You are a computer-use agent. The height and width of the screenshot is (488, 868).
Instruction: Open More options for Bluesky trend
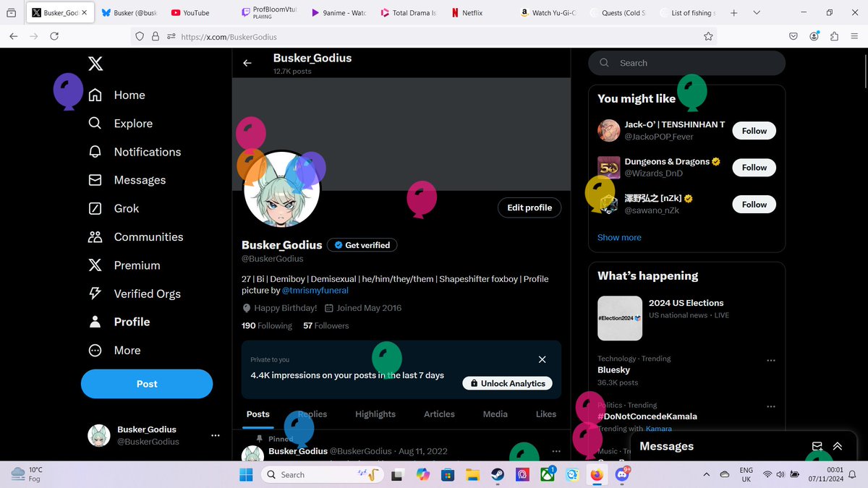tap(771, 360)
